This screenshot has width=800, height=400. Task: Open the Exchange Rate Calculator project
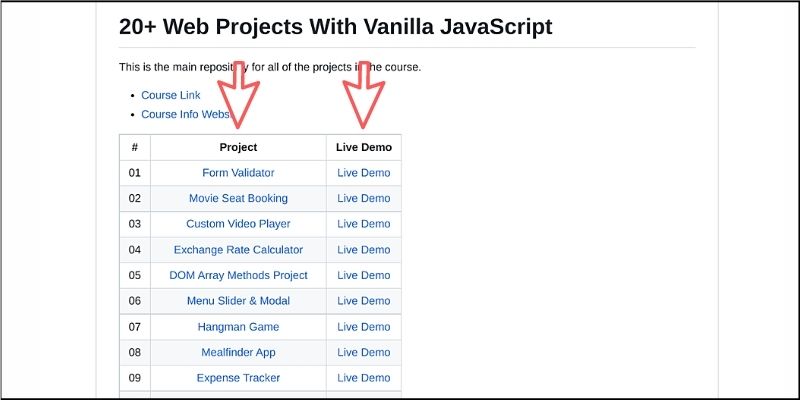coord(238,250)
